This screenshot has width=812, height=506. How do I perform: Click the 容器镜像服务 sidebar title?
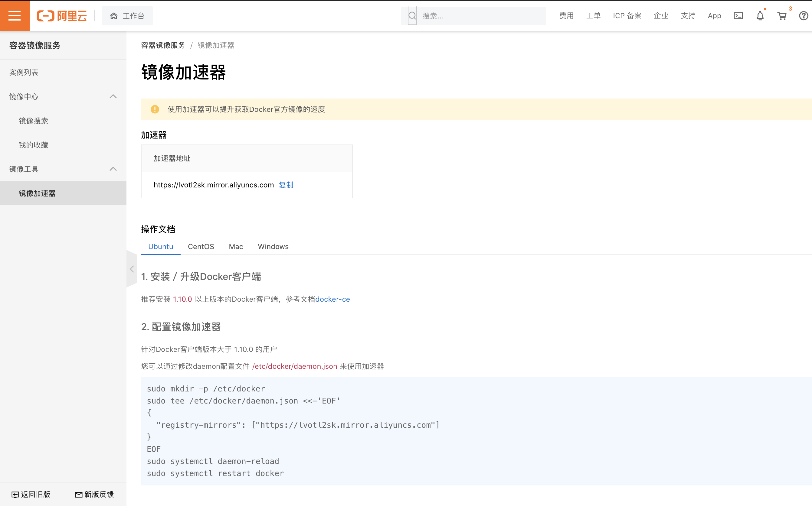35,45
